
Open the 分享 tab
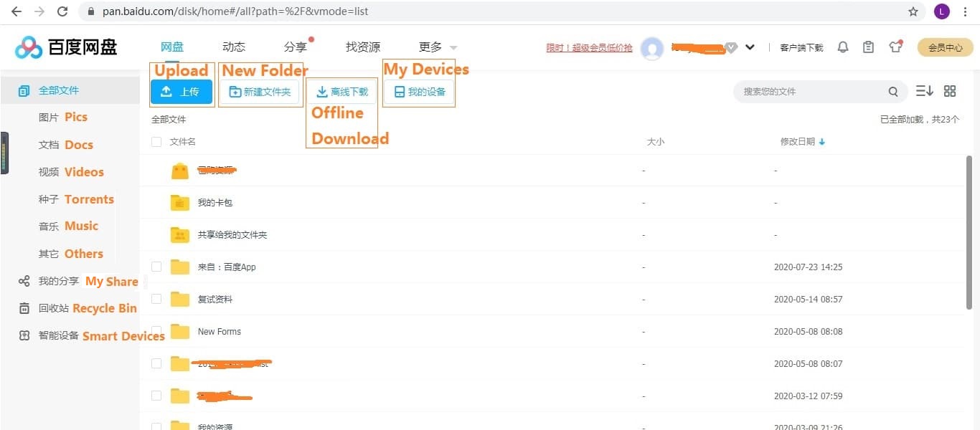[x=295, y=47]
